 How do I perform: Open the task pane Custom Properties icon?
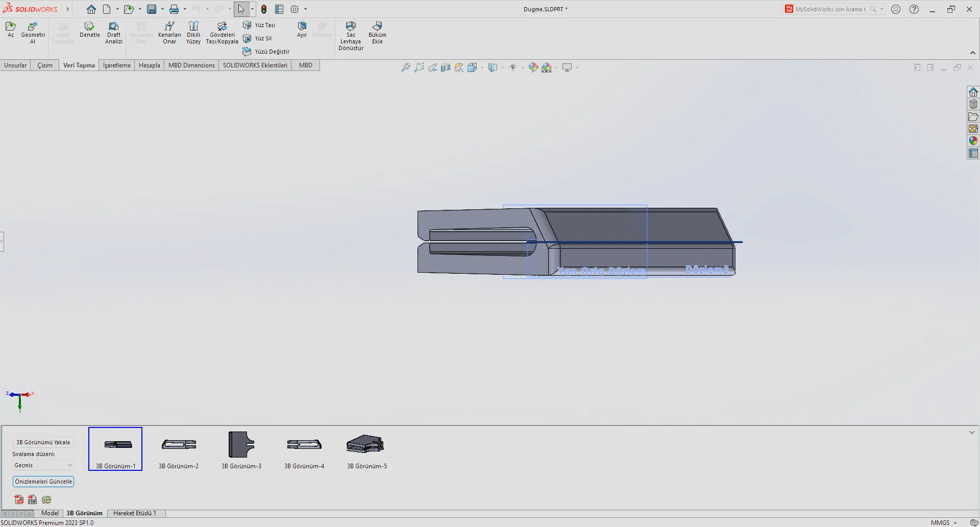point(973,153)
